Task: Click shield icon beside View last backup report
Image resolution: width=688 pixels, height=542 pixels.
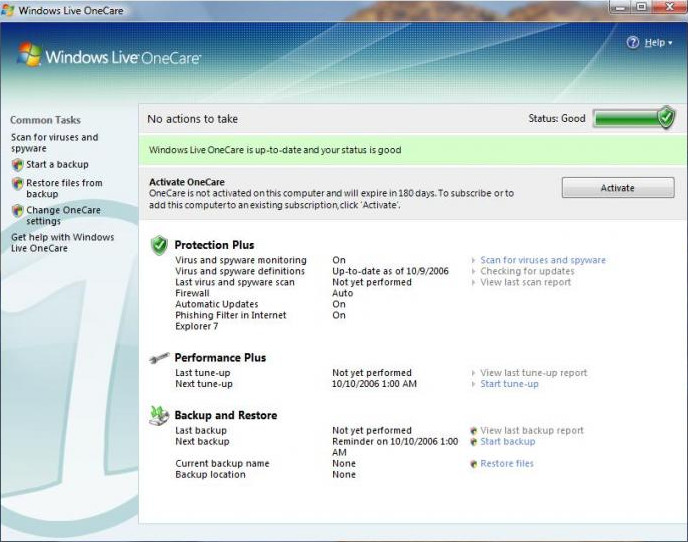Action: (x=473, y=431)
